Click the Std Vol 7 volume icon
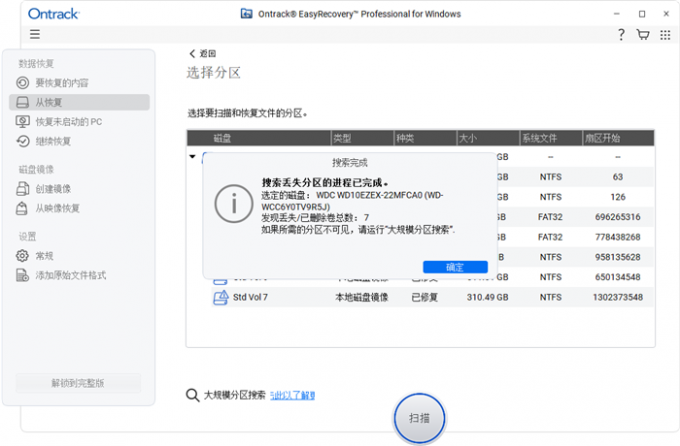 pyautogui.click(x=221, y=298)
